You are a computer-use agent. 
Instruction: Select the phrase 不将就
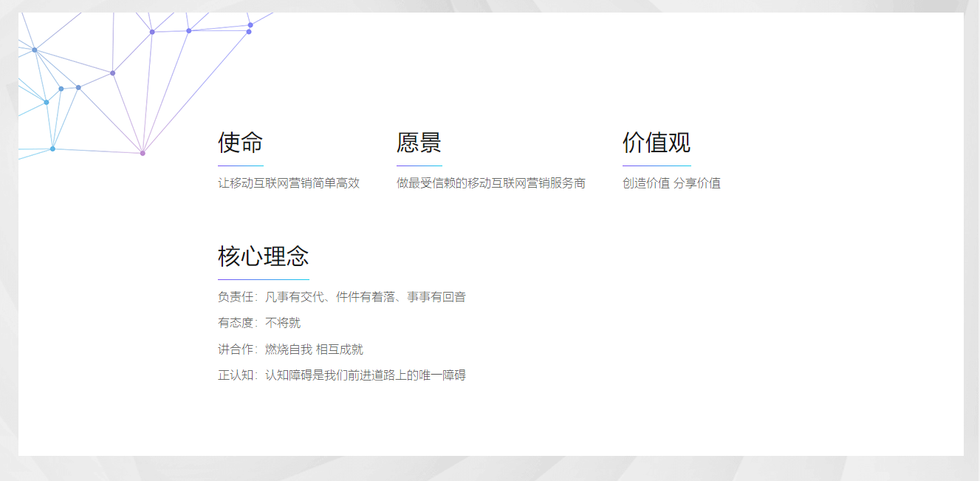tap(283, 323)
